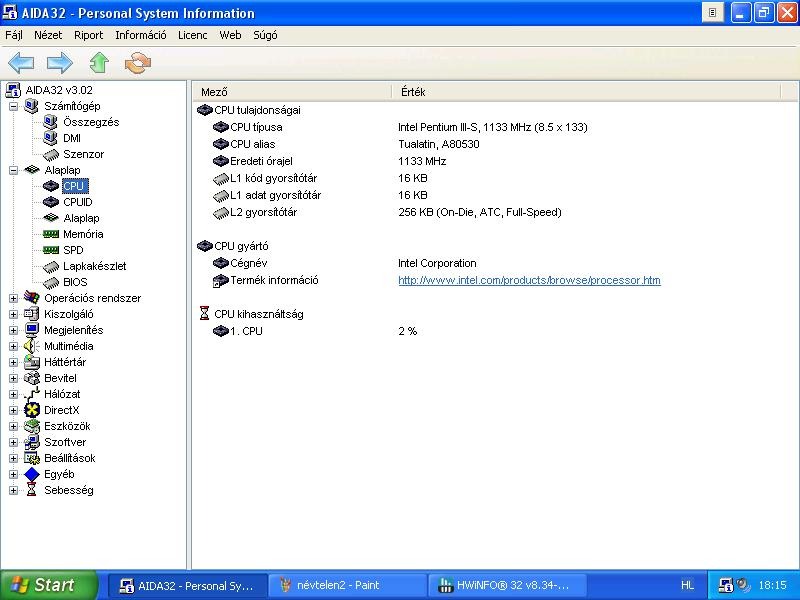
Task: Expand the Operációs rendszer node
Action: pyautogui.click(x=13, y=298)
